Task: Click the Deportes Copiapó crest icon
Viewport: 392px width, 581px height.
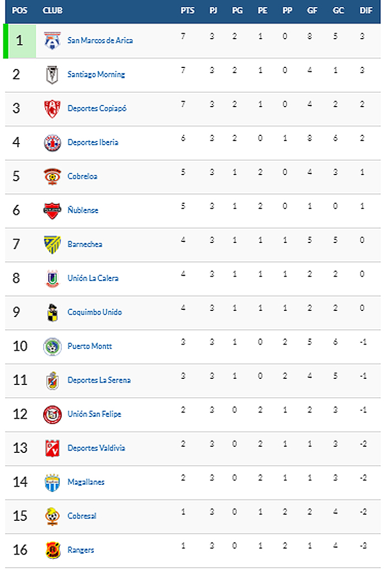Action: pos(52,108)
